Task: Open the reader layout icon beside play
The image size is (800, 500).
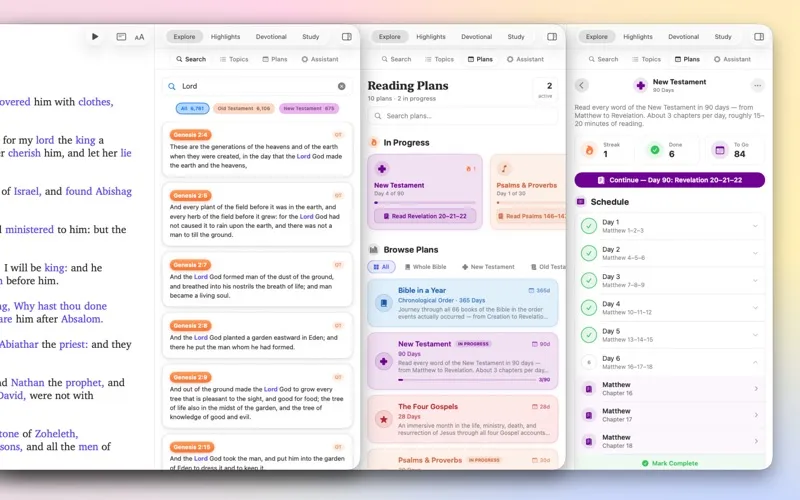Action: coord(121,37)
